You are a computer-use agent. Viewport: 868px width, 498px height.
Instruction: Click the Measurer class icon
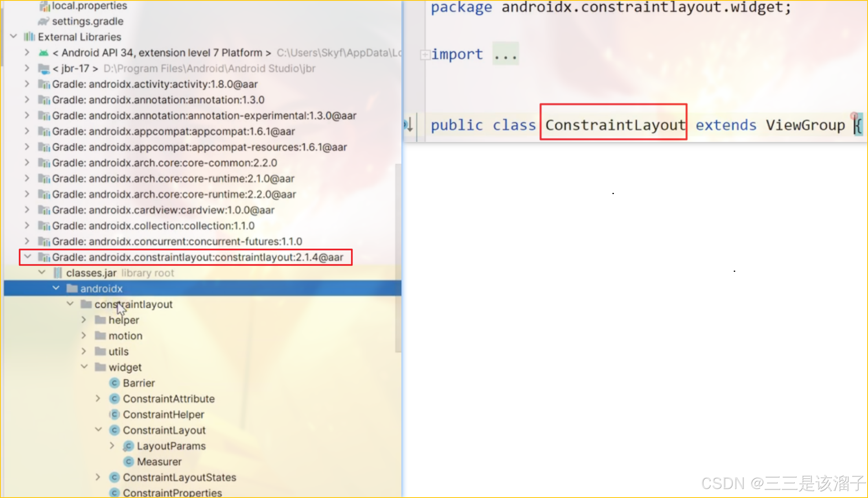point(129,461)
